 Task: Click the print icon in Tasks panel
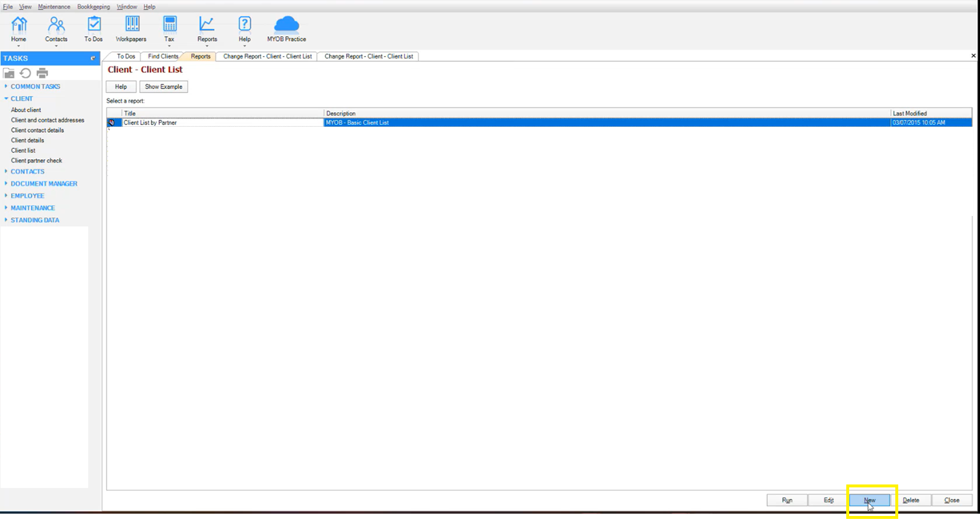(42, 73)
